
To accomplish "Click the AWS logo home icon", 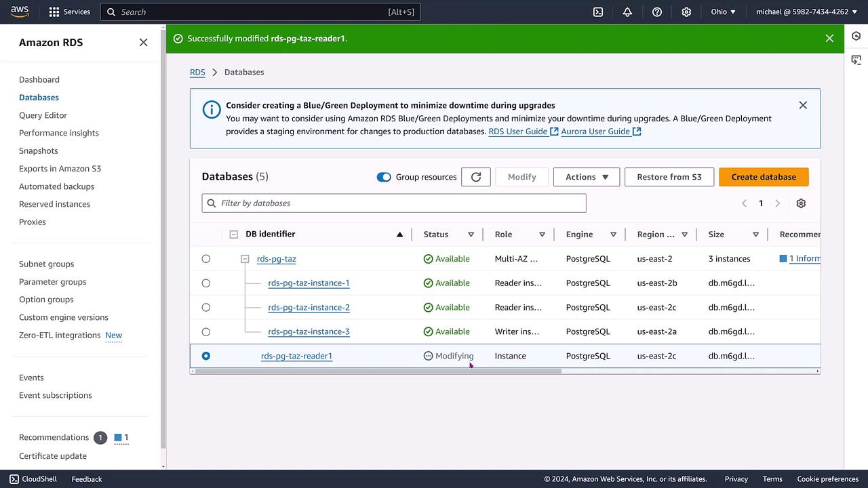I will (x=20, y=12).
